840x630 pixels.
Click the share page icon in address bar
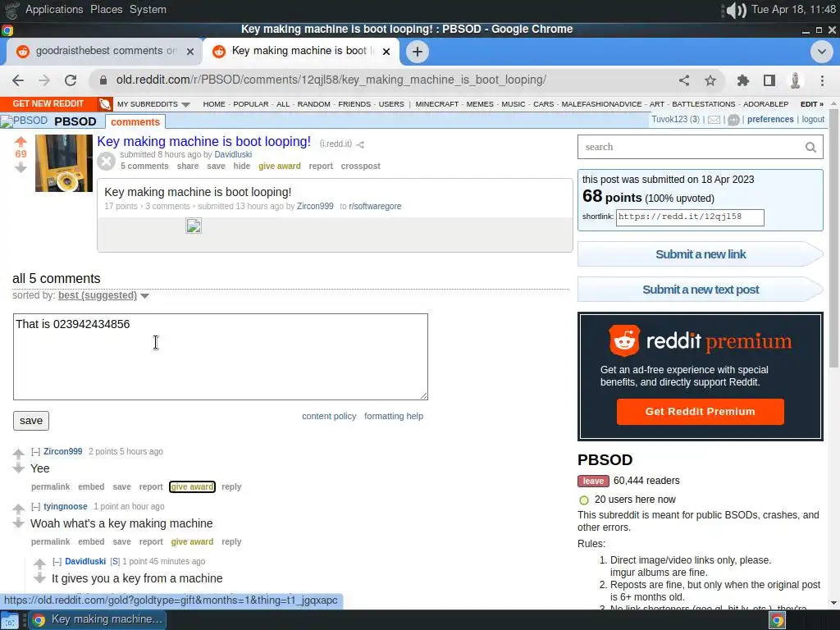[684, 80]
